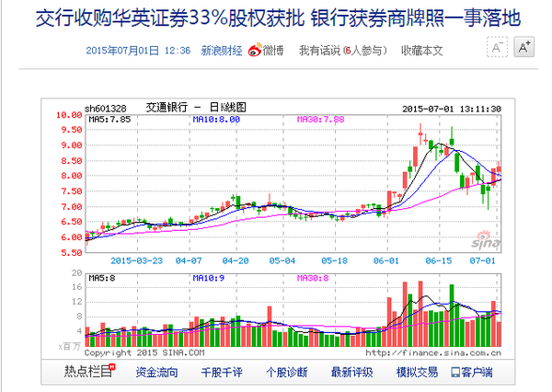Click MA30:8 label in volume chart

[313, 278]
